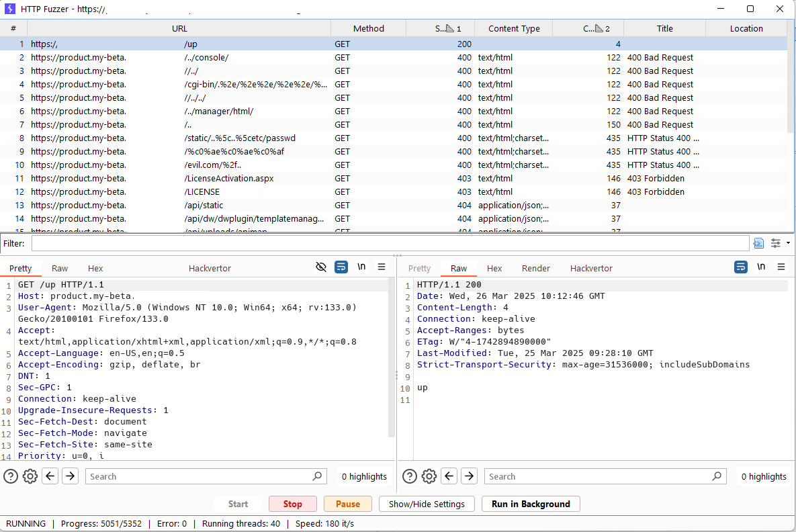This screenshot has width=796, height=532.
Task: Open response search settings gear
Action: (429, 476)
